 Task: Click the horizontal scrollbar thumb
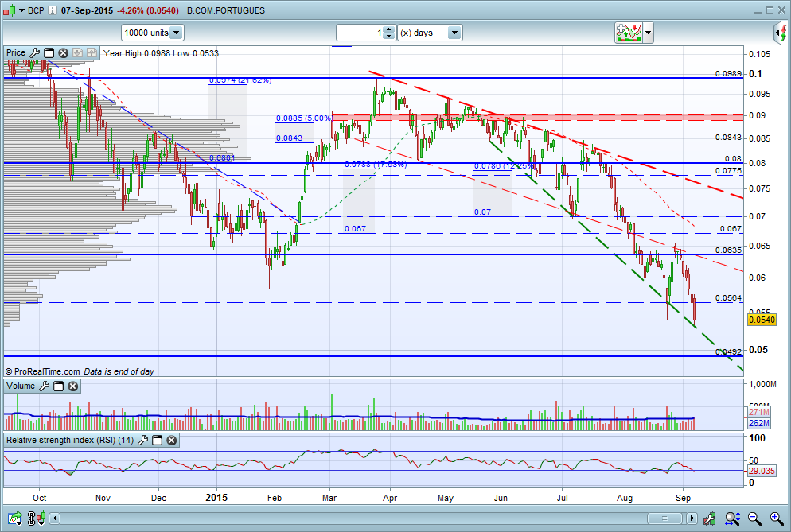pyautogui.click(x=664, y=518)
